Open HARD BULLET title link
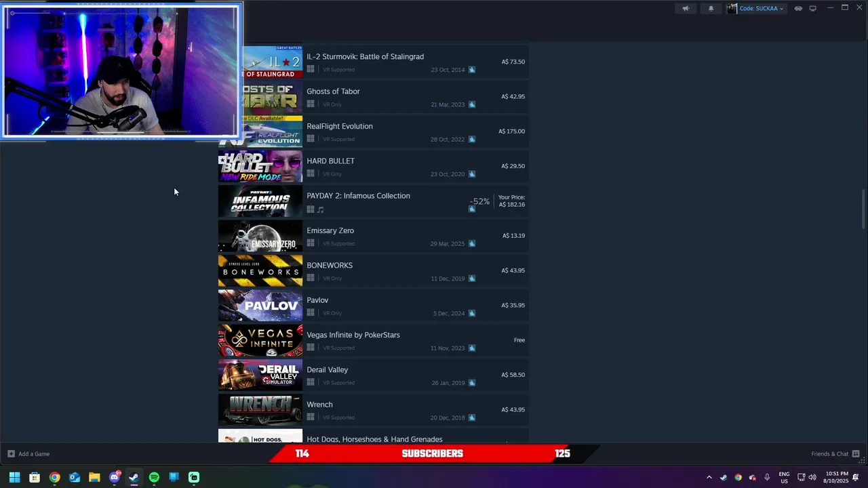 [330, 161]
